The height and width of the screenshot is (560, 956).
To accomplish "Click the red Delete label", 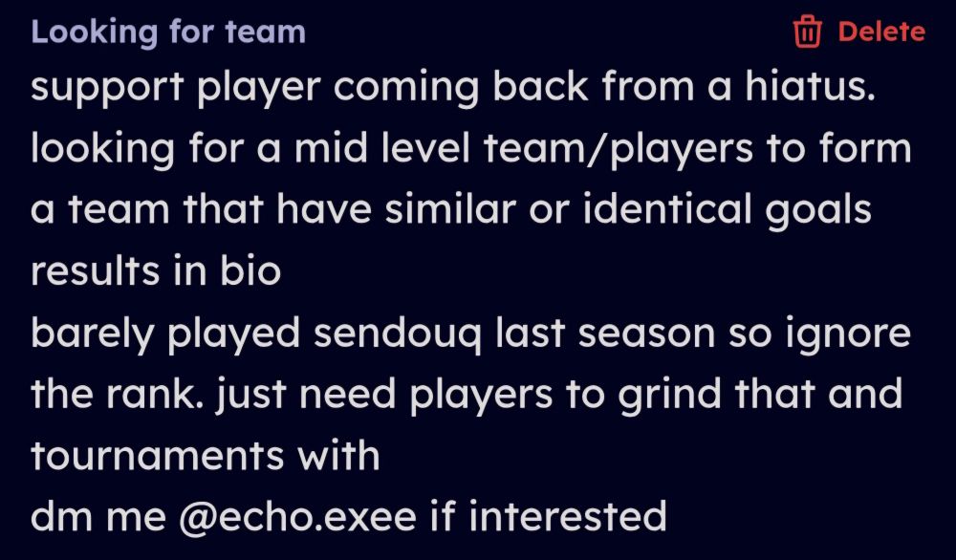I will pyautogui.click(x=881, y=32).
